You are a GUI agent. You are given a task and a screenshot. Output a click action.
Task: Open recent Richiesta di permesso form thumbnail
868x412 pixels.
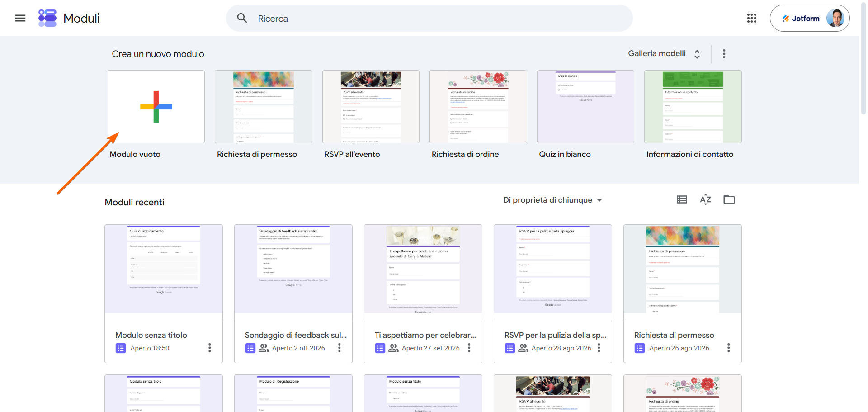tap(683, 269)
